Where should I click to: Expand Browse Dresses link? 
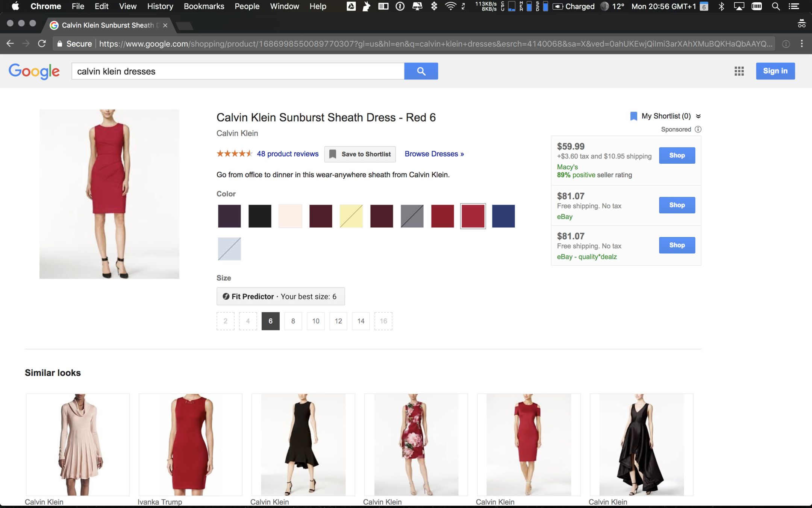434,154
